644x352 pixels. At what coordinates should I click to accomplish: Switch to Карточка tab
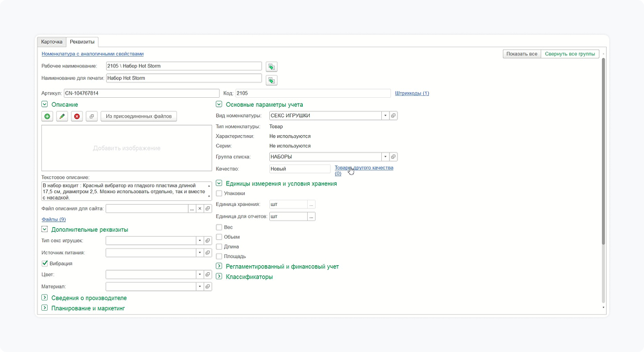[x=52, y=42]
